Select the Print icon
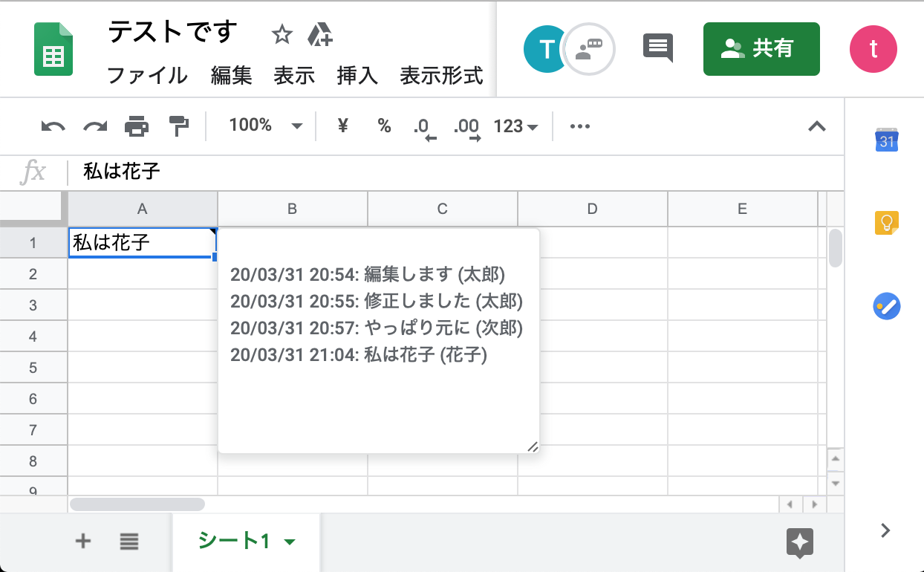This screenshot has width=924, height=572. (135, 126)
